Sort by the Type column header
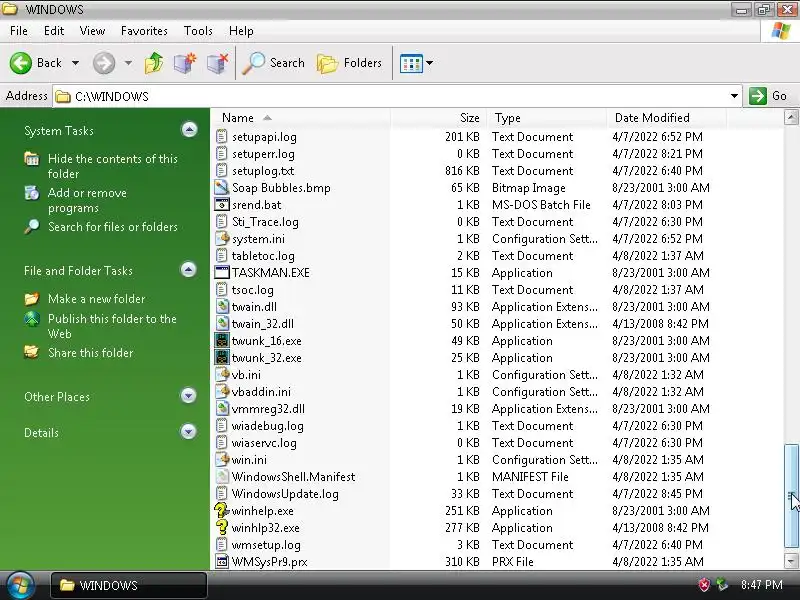The width and height of the screenshot is (800, 600). pos(546,118)
